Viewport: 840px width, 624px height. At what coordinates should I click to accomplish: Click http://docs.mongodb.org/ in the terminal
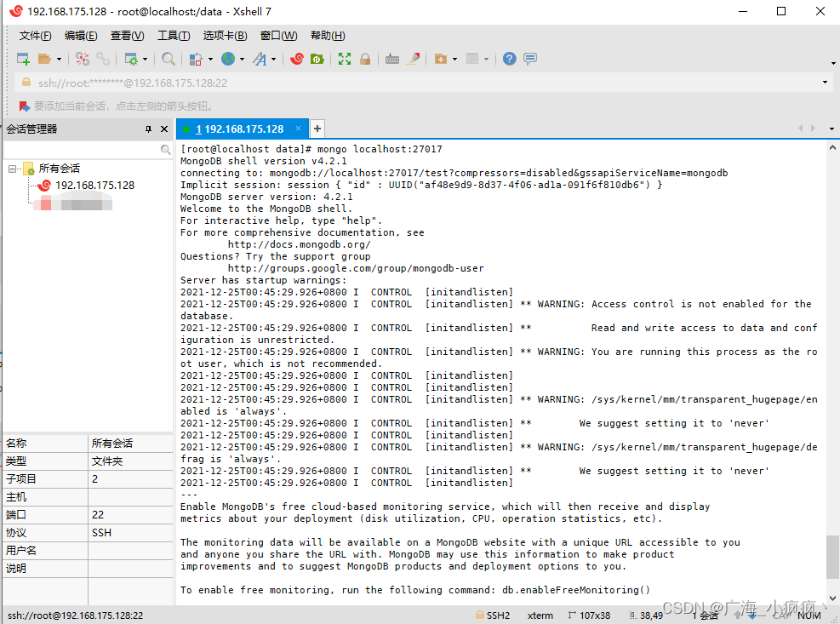coord(300,244)
